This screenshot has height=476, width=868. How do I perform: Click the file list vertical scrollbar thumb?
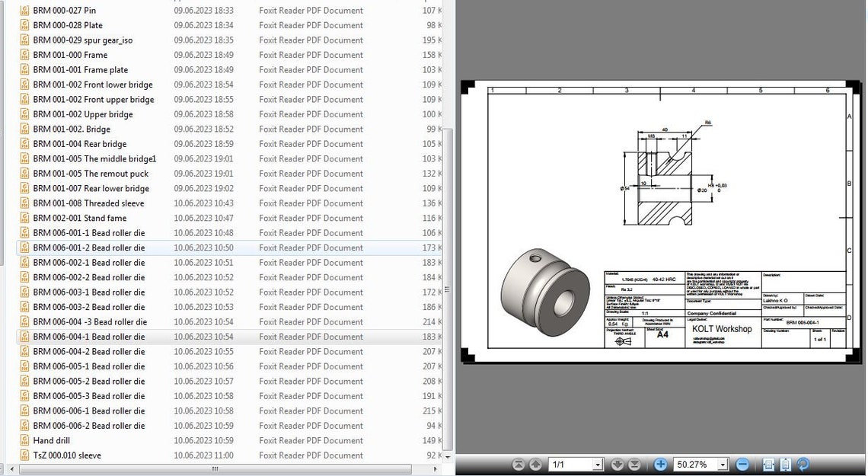coord(447,289)
